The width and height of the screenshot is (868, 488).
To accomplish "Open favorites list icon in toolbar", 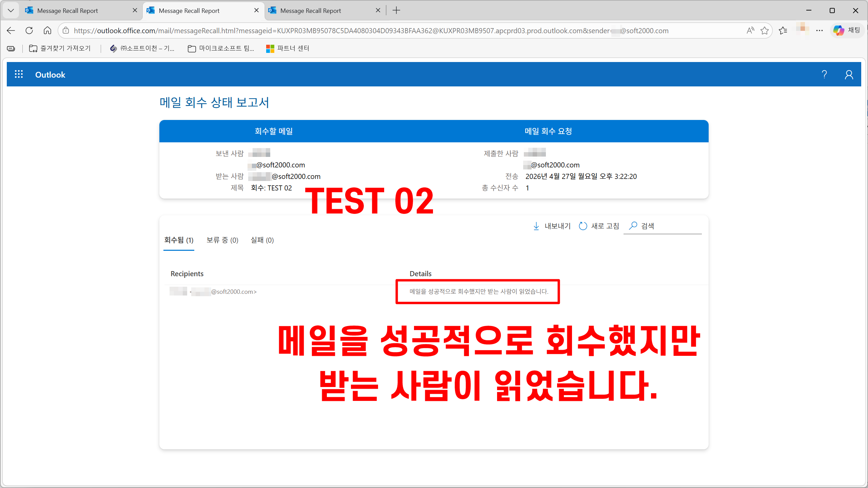I will pos(783,30).
